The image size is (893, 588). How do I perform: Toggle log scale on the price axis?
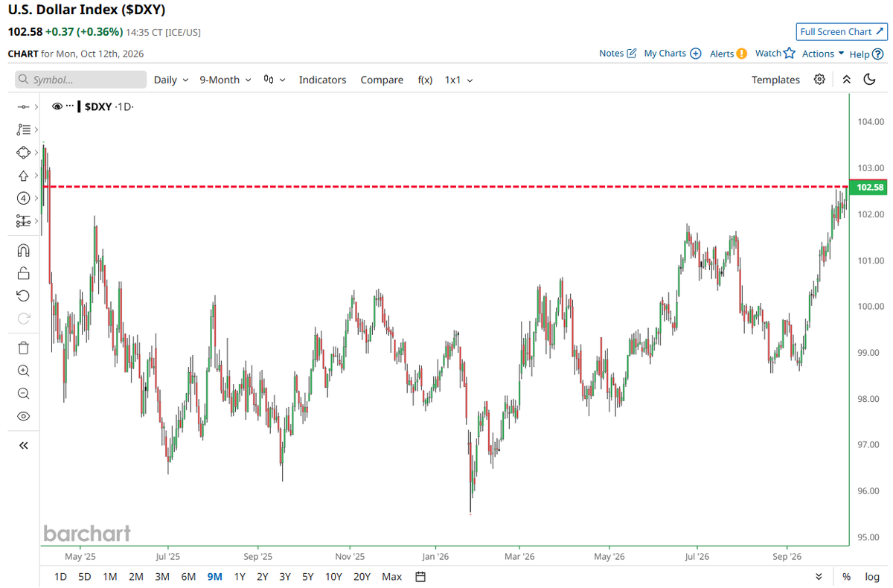click(871, 577)
